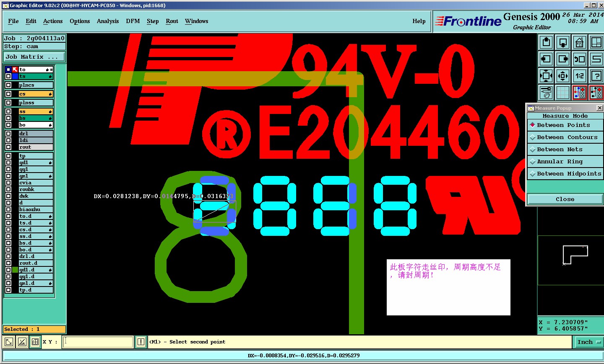Click the previous view undo icon

[580, 59]
